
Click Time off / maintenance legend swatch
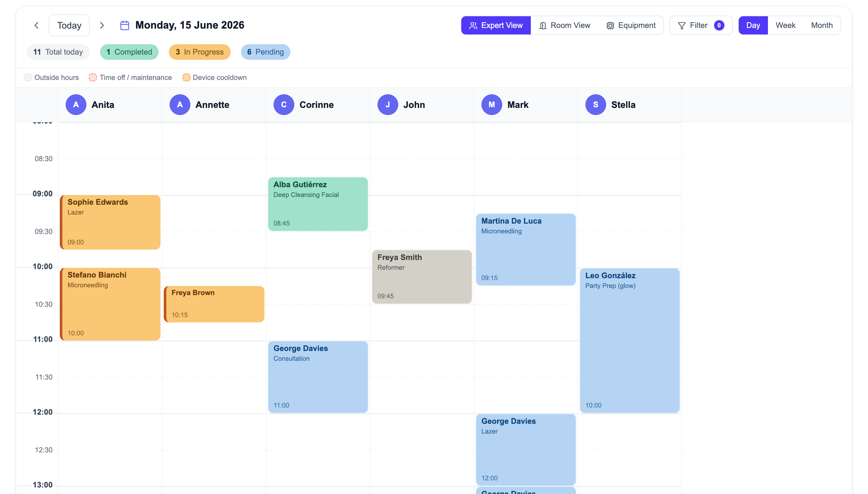point(93,77)
